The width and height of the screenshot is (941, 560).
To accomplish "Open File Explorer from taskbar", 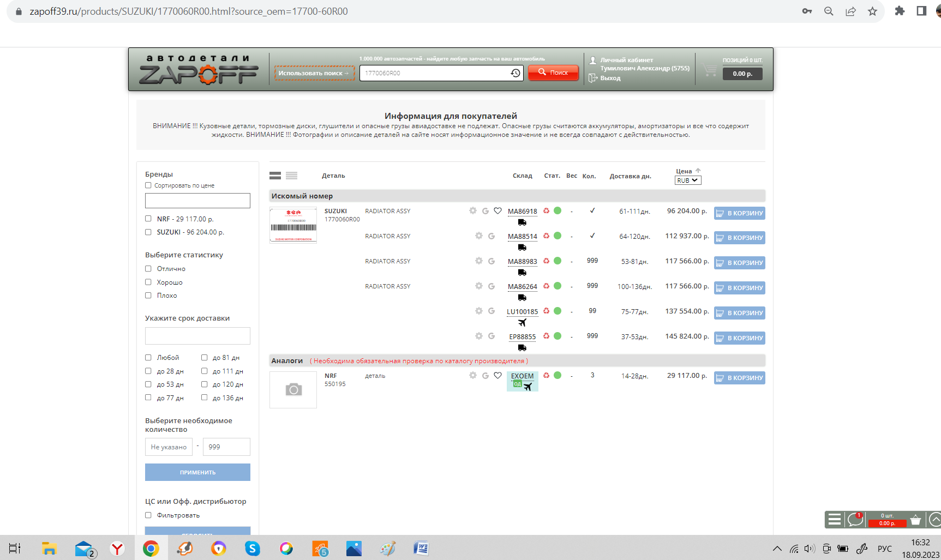I will point(50,549).
